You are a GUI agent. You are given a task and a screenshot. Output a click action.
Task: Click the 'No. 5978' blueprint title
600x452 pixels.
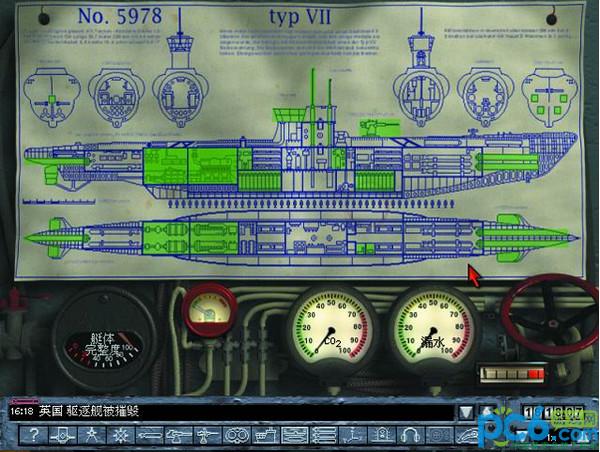[120, 16]
